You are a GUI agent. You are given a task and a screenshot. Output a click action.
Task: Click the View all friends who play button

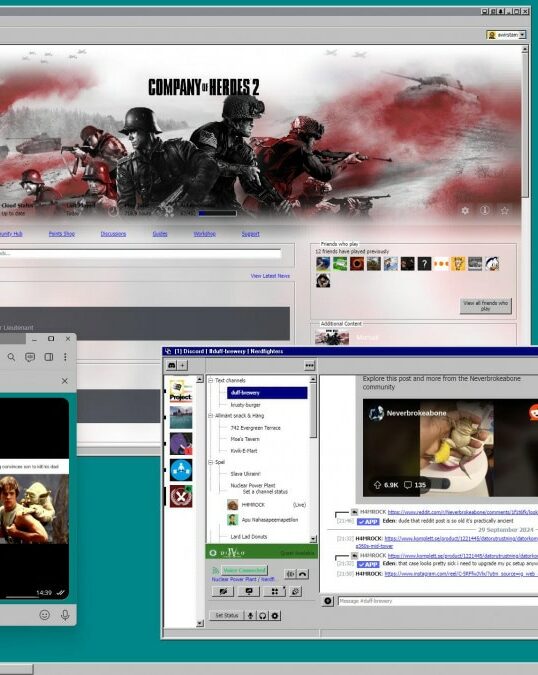pyautogui.click(x=485, y=306)
